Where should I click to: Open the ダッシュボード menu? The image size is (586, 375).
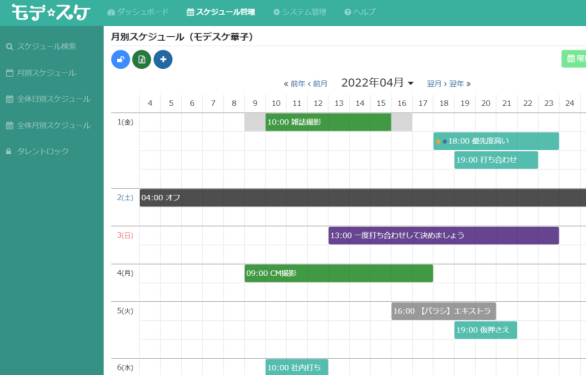point(138,12)
